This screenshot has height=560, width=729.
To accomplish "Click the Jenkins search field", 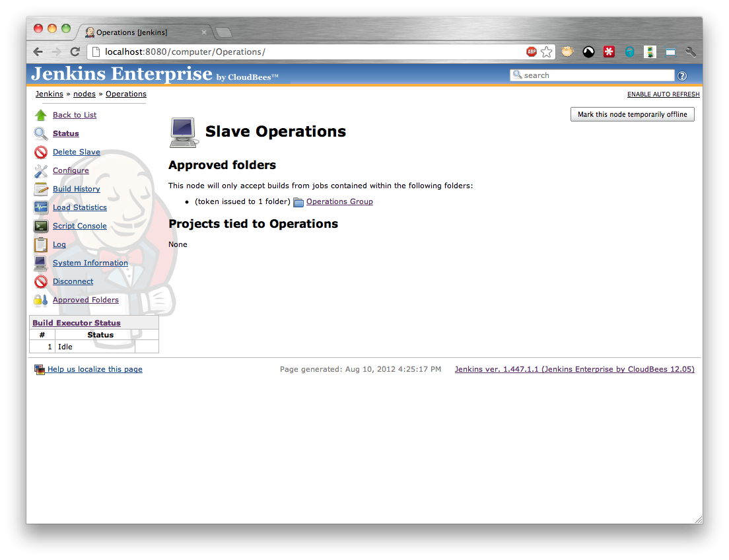I will click(592, 75).
